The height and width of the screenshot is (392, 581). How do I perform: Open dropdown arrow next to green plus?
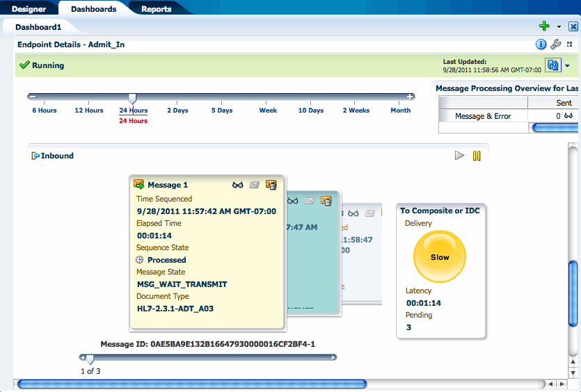[x=559, y=26]
